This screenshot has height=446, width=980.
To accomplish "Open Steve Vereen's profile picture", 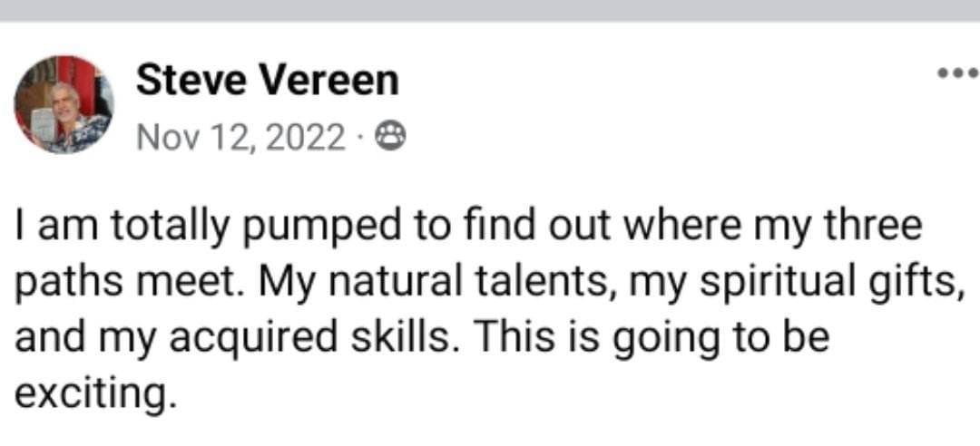I will click(64, 104).
